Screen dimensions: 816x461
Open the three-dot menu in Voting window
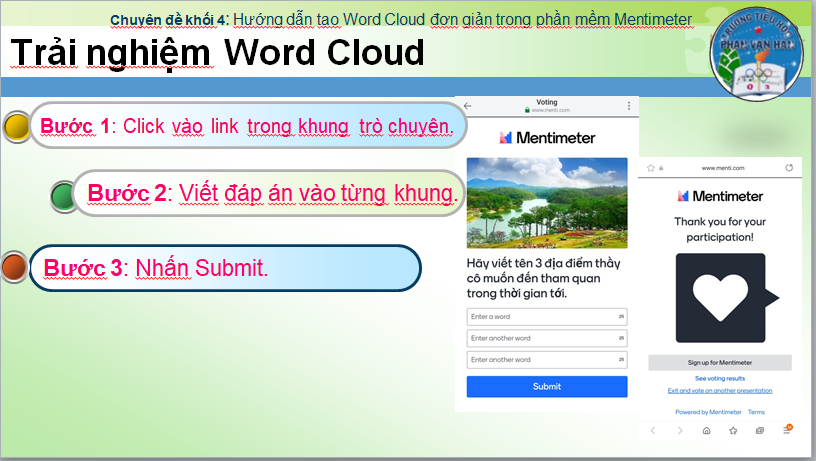click(x=629, y=106)
